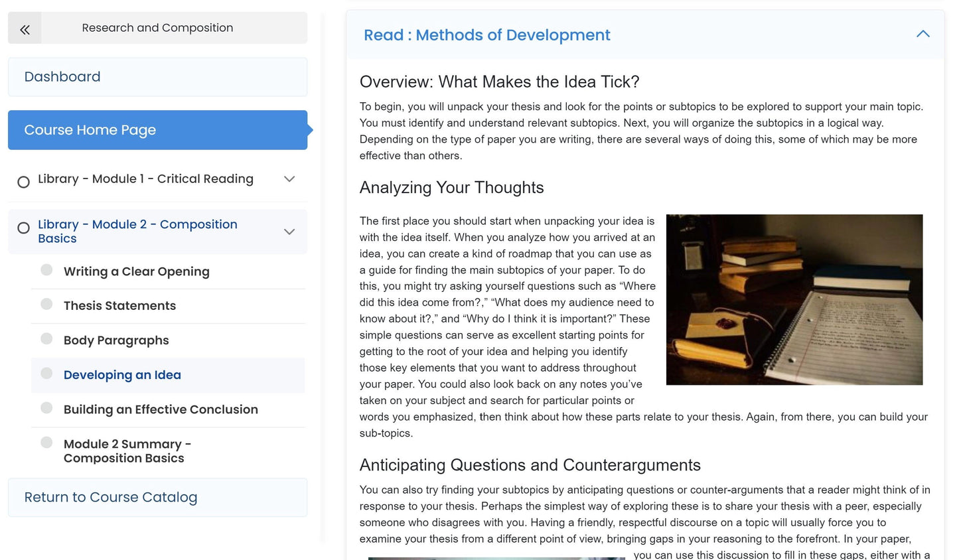The image size is (959, 560).
Task: Click the status circle beside Module 1
Action: [24, 181]
